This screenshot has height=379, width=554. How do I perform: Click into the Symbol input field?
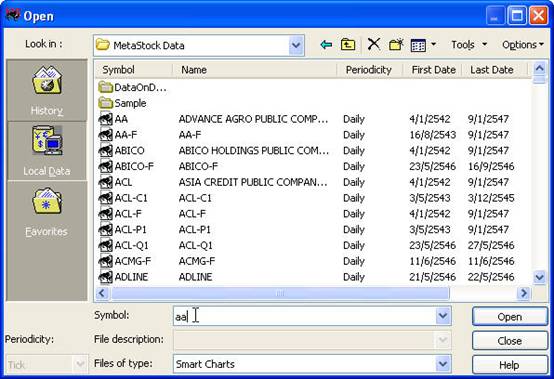[305, 316]
